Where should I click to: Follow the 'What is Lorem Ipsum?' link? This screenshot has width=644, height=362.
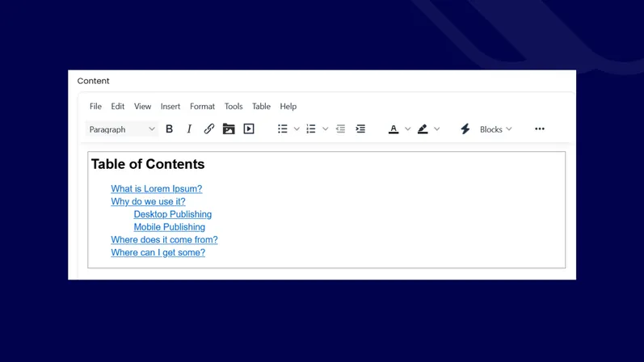(157, 189)
